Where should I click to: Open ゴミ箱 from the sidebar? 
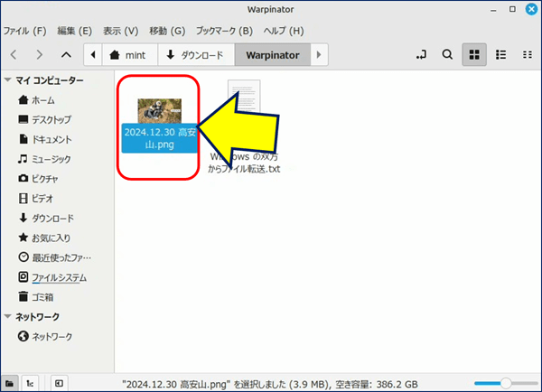(42, 297)
